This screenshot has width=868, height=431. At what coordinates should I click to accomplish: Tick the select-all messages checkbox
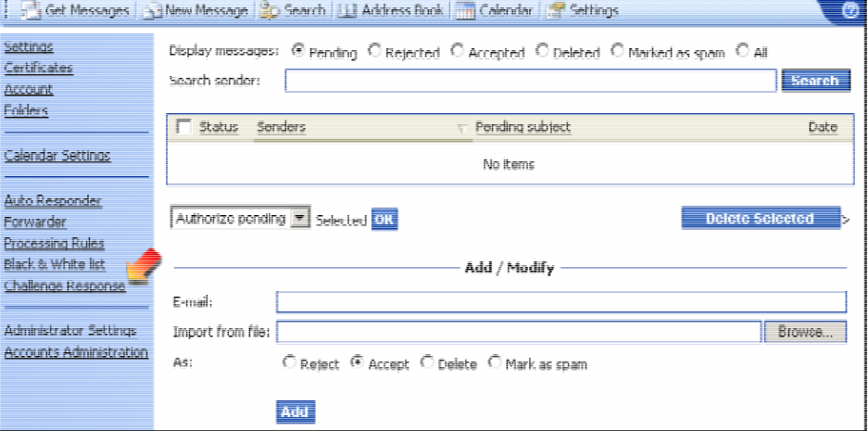pos(182,128)
